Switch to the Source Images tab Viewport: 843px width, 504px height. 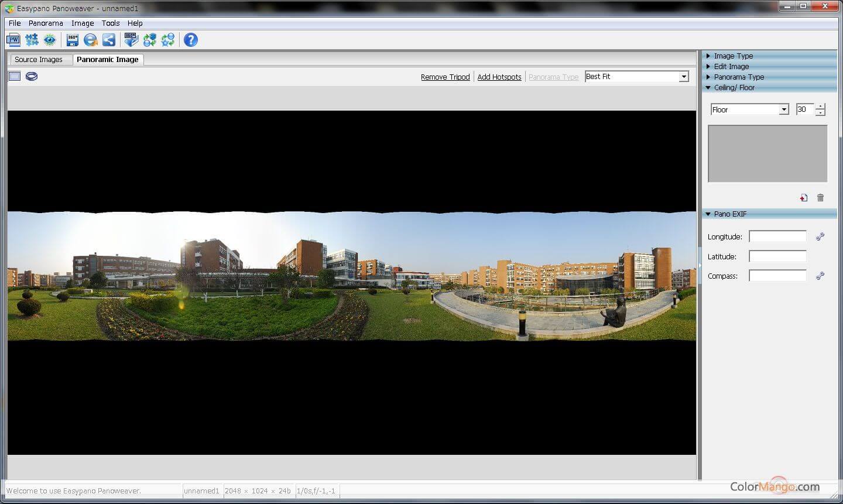click(39, 60)
